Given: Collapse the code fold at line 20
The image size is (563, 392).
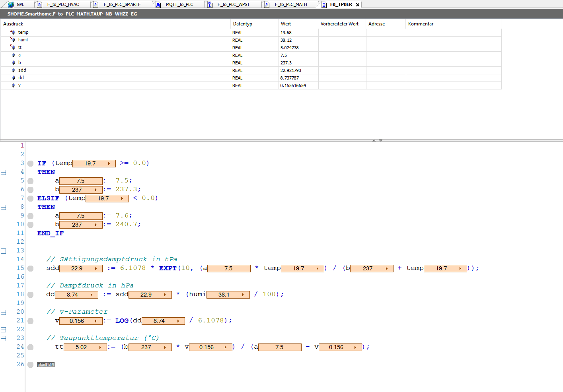Looking at the screenshot, I should tap(4, 312).
